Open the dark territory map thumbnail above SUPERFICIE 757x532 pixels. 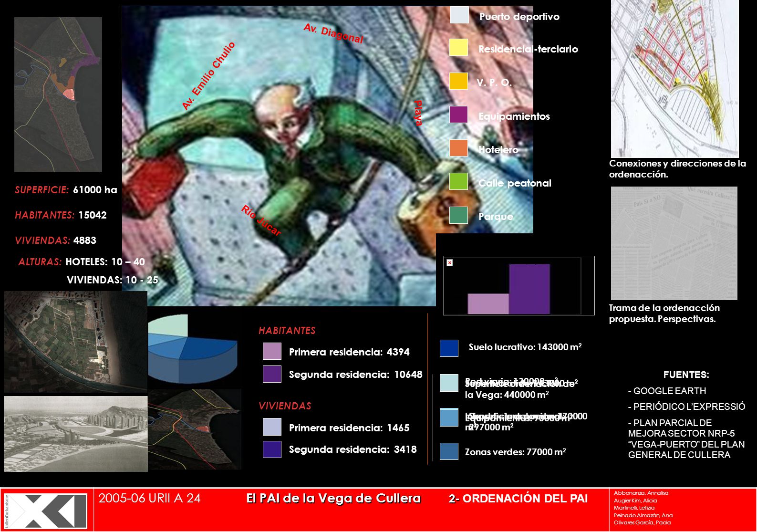point(58,94)
